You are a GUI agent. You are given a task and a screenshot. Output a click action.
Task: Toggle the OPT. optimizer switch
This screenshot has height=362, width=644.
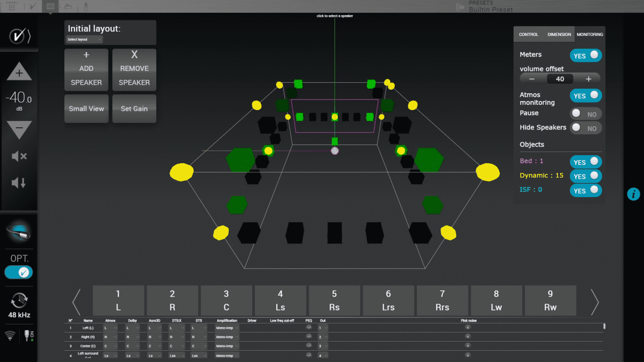point(19,272)
